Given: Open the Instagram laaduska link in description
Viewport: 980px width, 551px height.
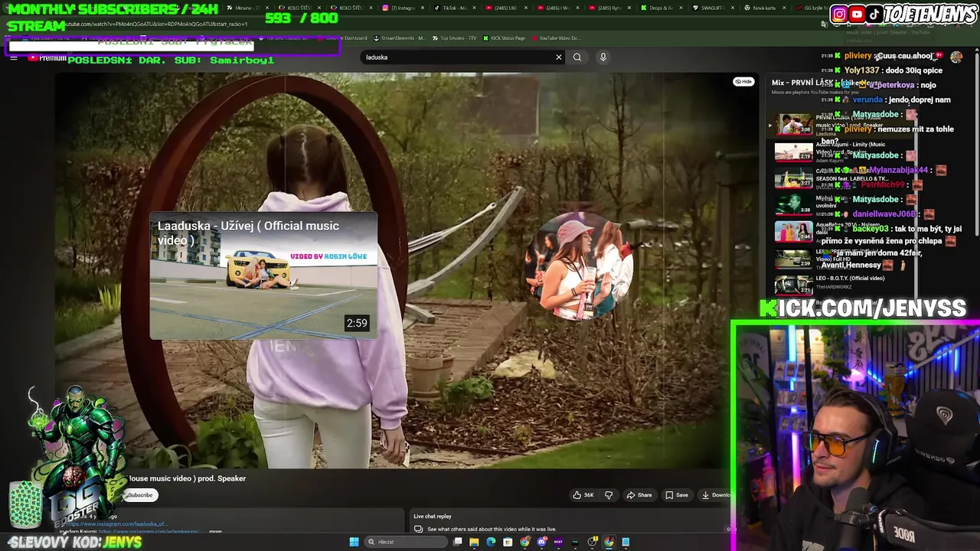Looking at the screenshot, I should (116, 524).
